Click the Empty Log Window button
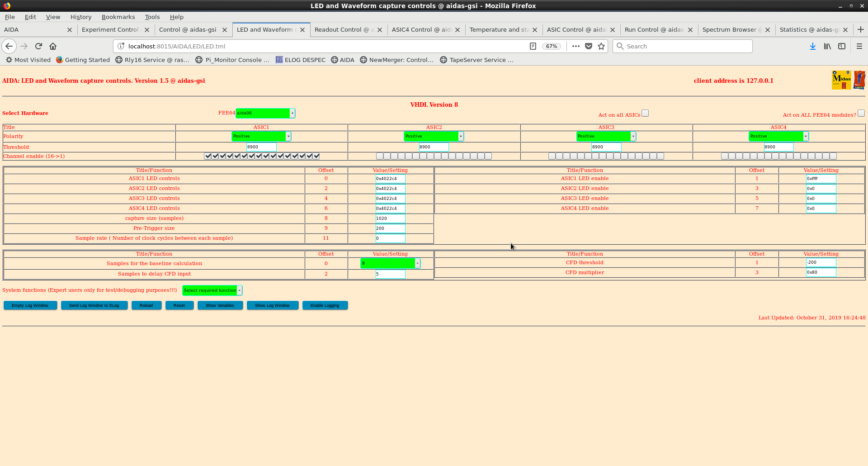Screen dimensions: 868x466 click(x=30, y=305)
